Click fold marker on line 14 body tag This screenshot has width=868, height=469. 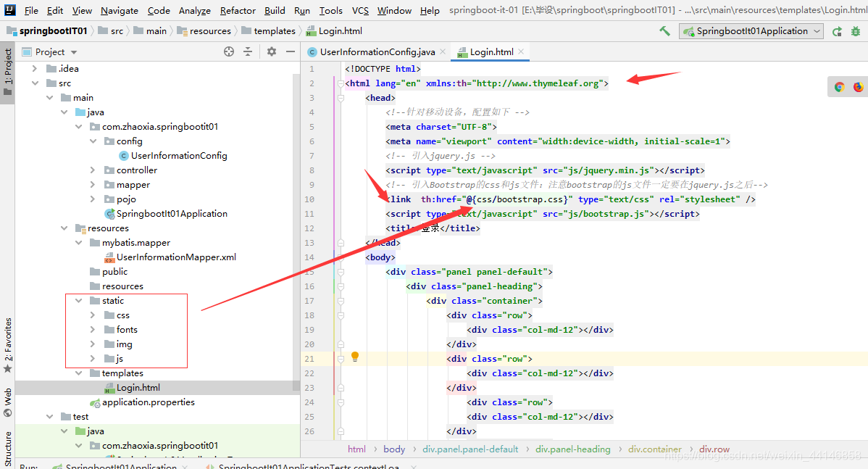(x=341, y=257)
